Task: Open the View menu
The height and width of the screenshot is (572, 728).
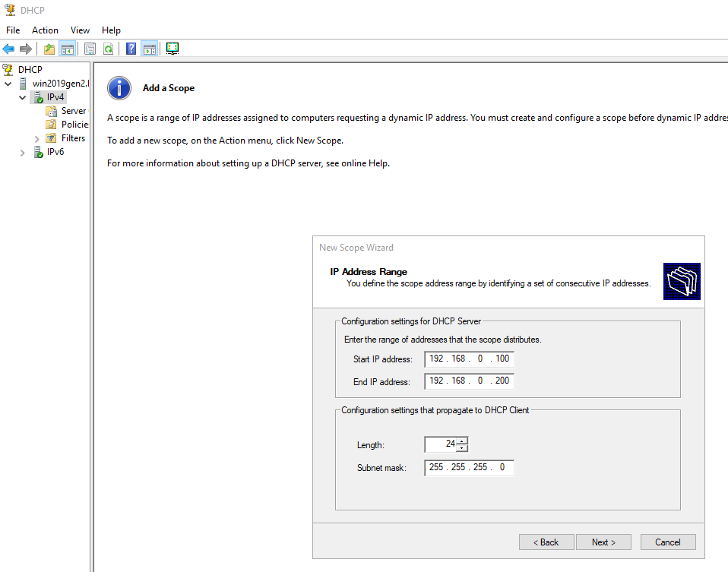Action: pyautogui.click(x=80, y=30)
